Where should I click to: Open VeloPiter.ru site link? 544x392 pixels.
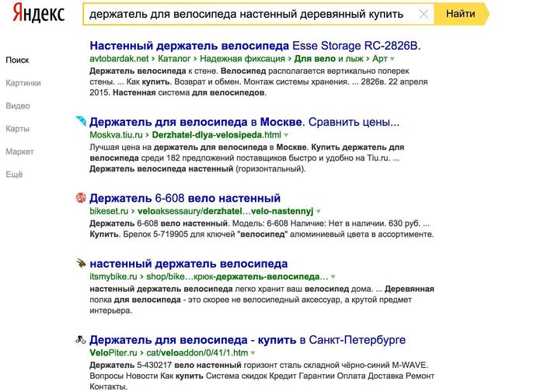point(113,353)
